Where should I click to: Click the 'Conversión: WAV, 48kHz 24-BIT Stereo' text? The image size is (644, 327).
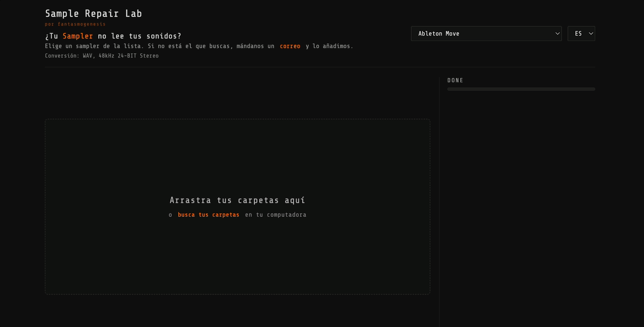101,56
